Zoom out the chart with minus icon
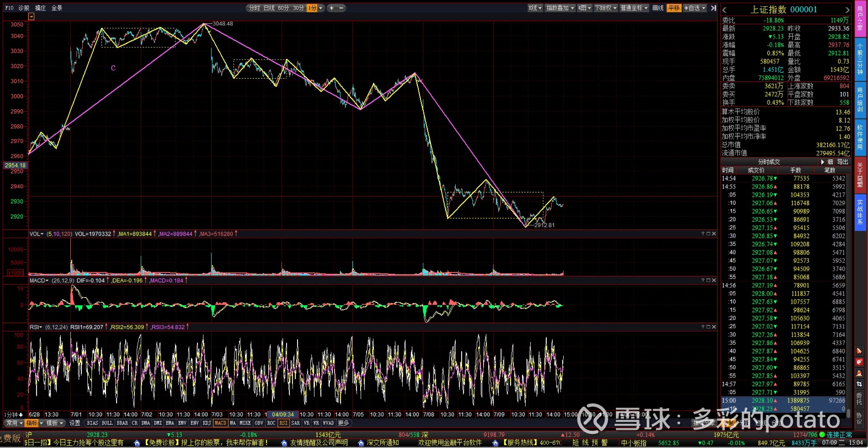Screen dimensions: 868x448 point(341,8)
